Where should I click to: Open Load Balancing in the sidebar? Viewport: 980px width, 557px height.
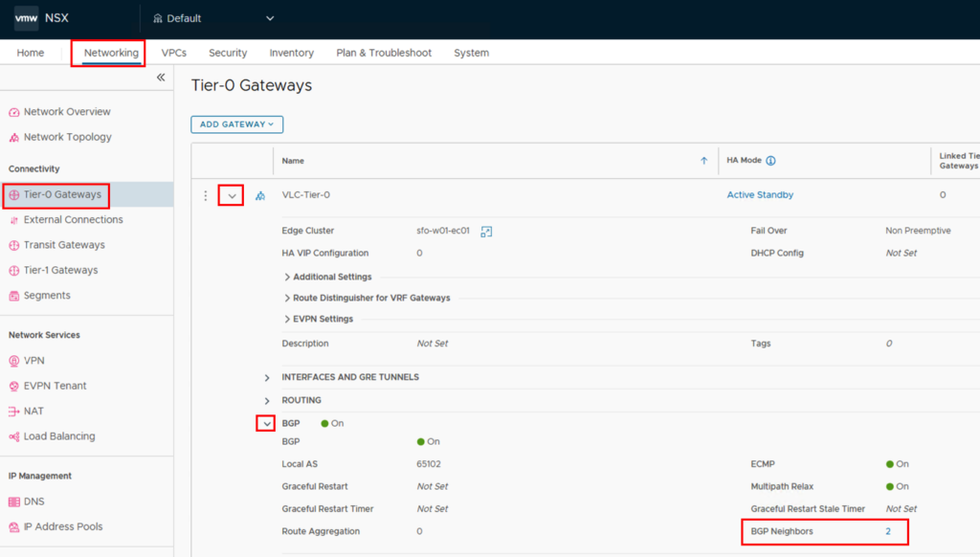(58, 436)
